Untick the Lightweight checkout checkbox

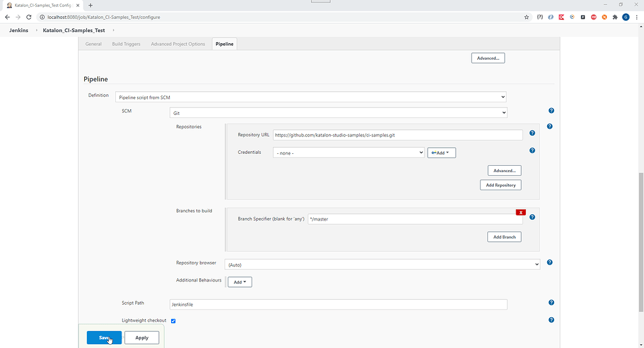tap(174, 321)
